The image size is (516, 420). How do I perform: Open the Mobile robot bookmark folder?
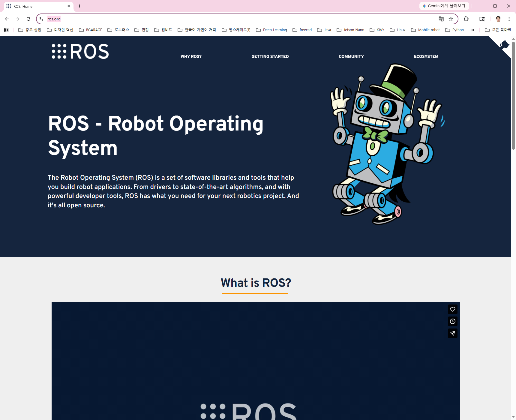point(425,30)
